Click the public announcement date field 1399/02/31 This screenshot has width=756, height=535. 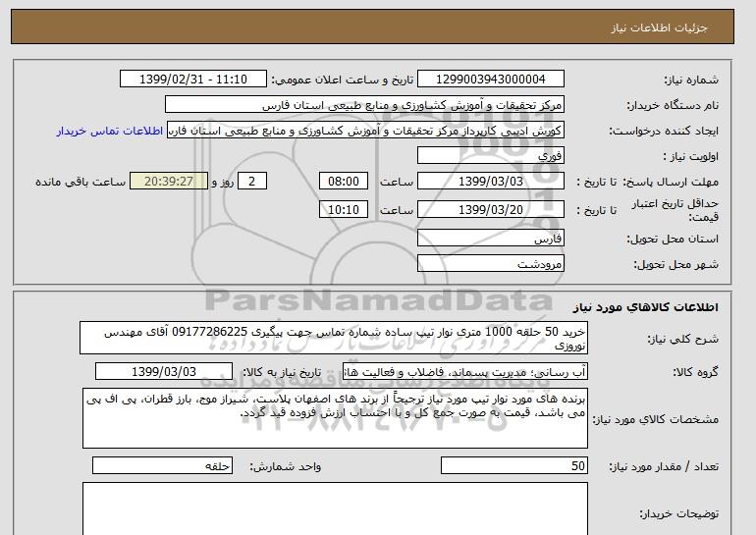192,80
